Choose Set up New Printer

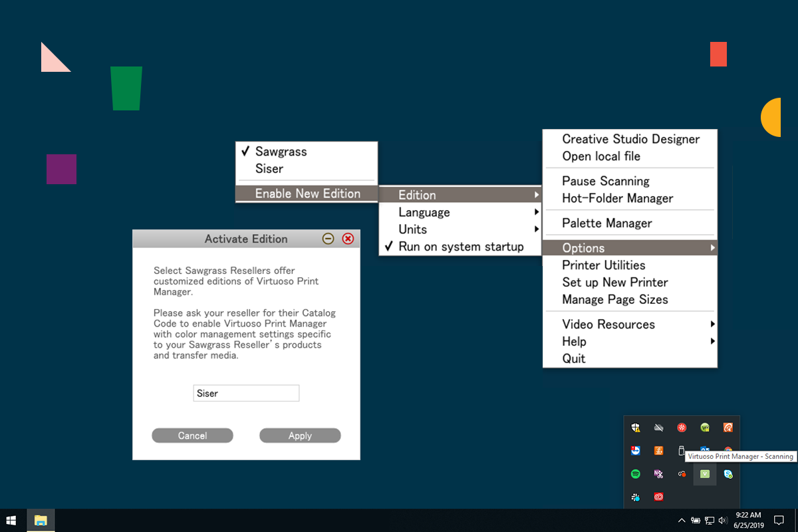tap(630, 283)
